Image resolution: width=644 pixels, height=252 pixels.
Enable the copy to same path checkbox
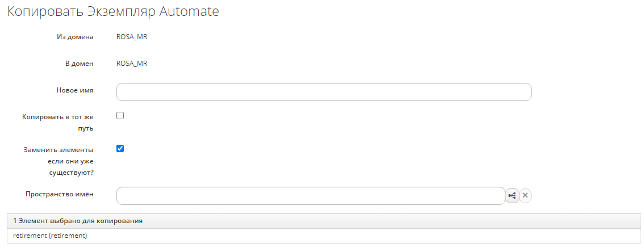(120, 116)
